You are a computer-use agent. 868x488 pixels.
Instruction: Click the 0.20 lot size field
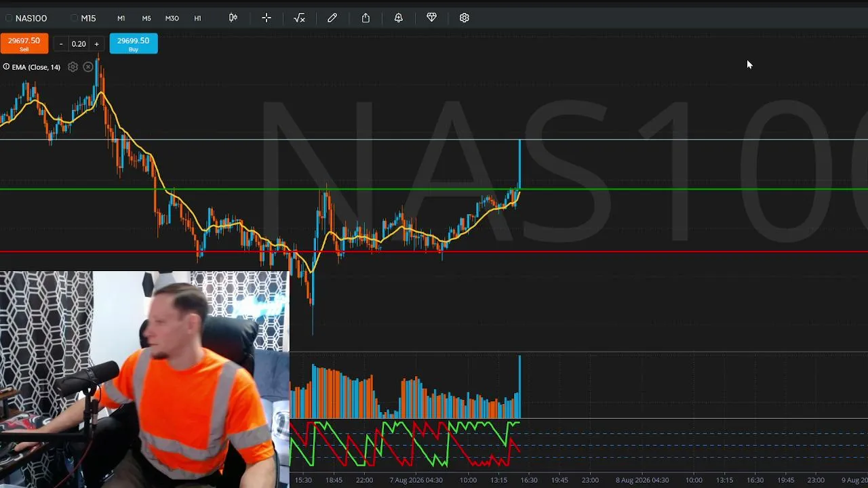(x=79, y=44)
